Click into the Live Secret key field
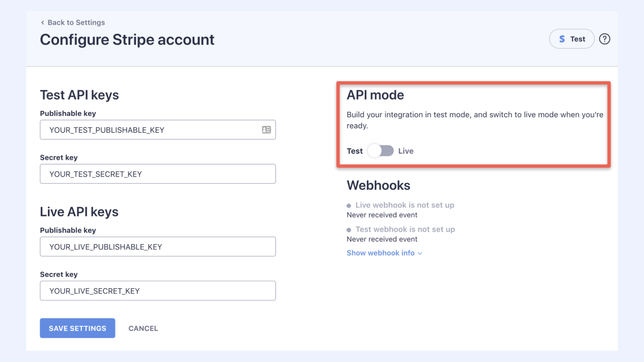The image size is (644, 362). click(x=157, y=291)
